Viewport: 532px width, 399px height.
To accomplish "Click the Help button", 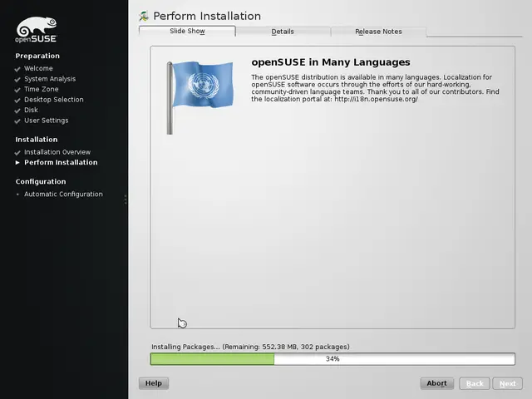I will click(154, 383).
